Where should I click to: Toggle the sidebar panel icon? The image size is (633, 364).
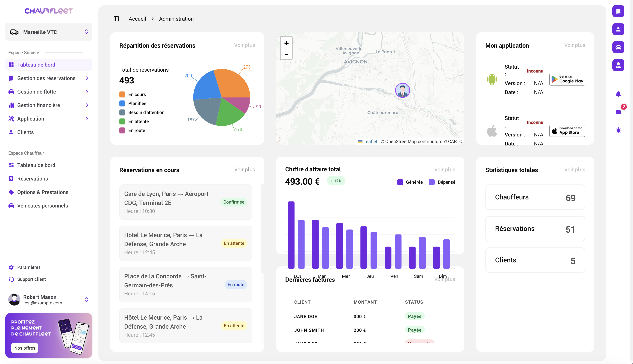coord(116,19)
